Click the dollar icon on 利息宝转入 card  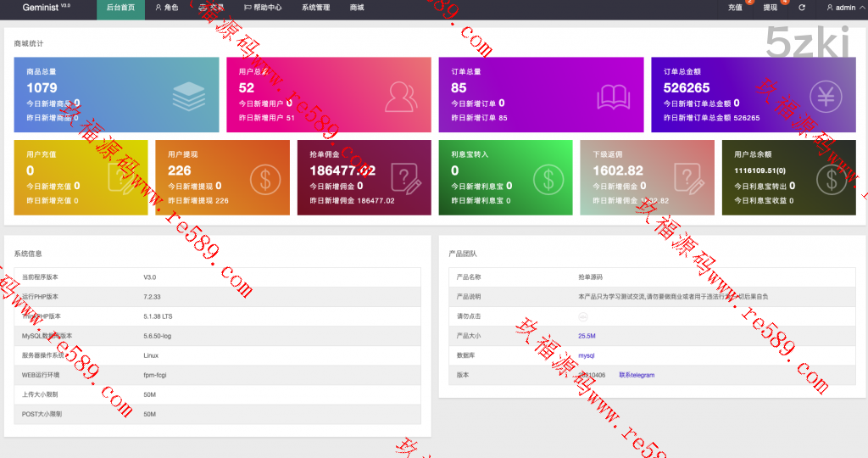pos(549,179)
